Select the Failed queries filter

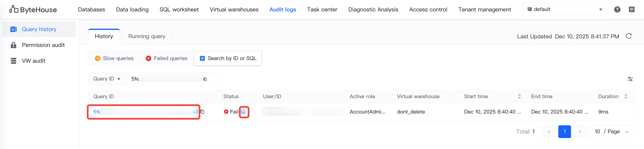pos(167,58)
